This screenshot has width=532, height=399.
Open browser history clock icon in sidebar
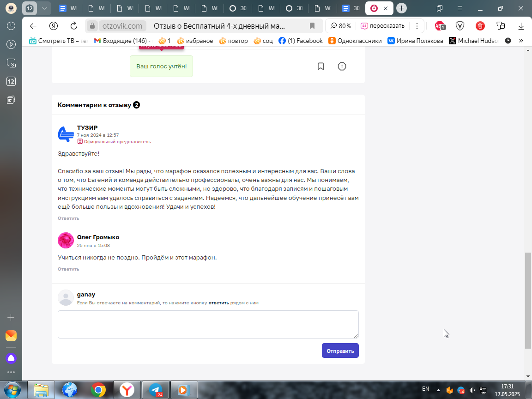click(x=11, y=26)
